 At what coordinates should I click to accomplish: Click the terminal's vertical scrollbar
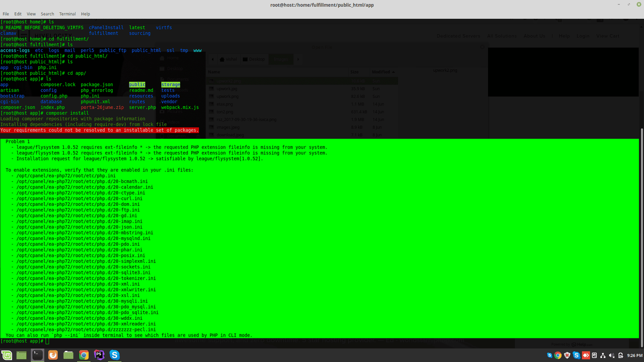(x=641, y=232)
